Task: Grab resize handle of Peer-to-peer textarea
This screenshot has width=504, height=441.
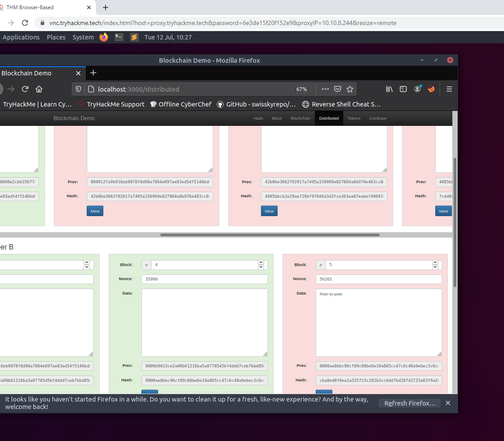Action: 439,354
